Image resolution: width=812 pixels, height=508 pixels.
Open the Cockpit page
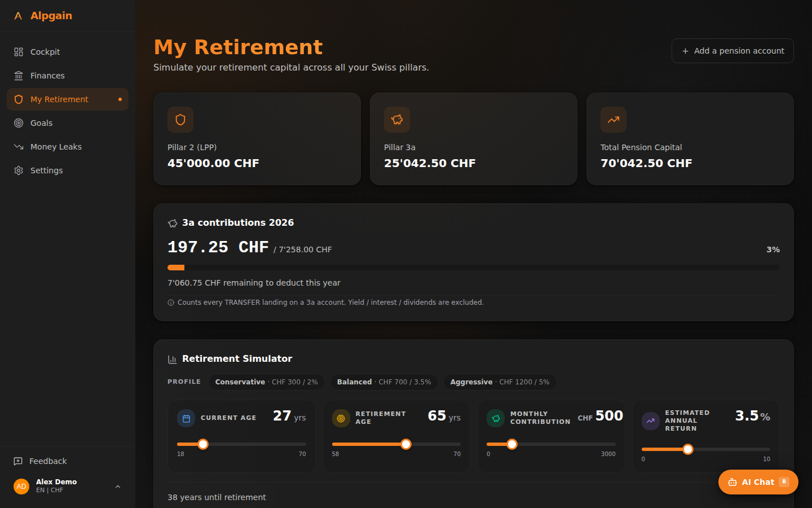68,52
